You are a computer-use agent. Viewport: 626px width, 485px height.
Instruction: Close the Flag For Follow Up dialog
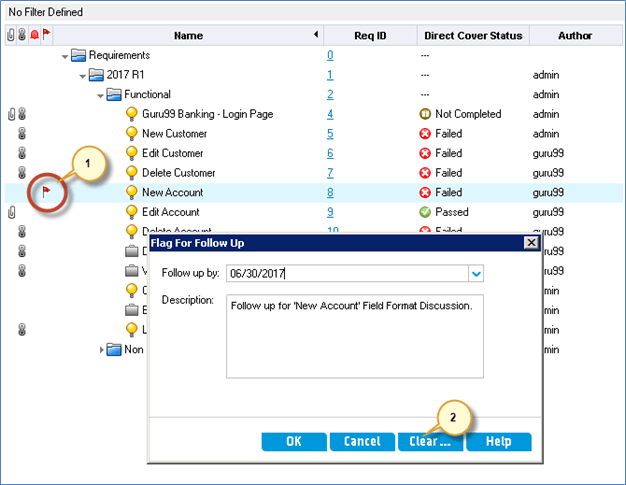click(x=531, y=243)
